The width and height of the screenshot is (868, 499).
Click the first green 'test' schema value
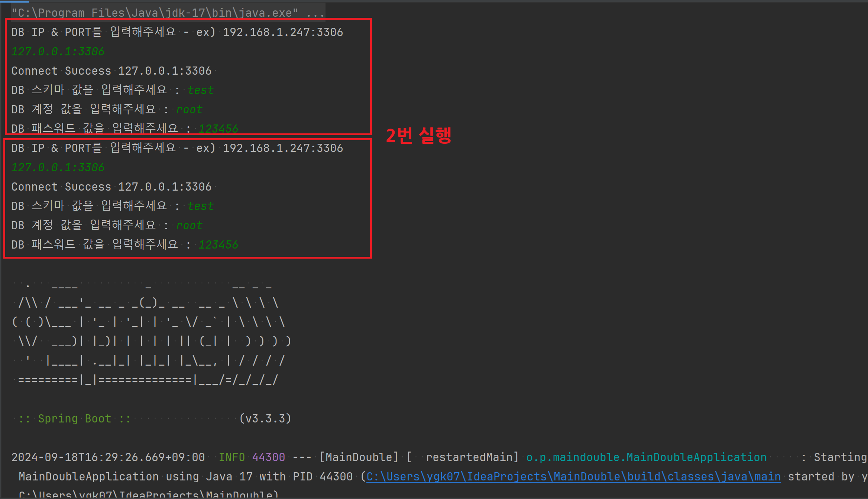(201, 90)
